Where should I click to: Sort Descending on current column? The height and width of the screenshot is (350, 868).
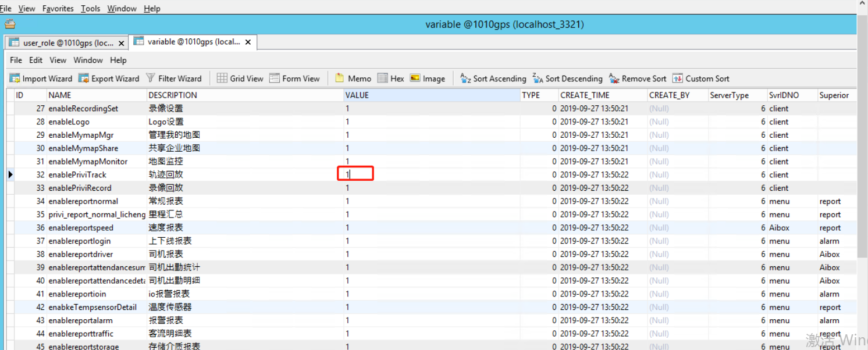point(567,78)
